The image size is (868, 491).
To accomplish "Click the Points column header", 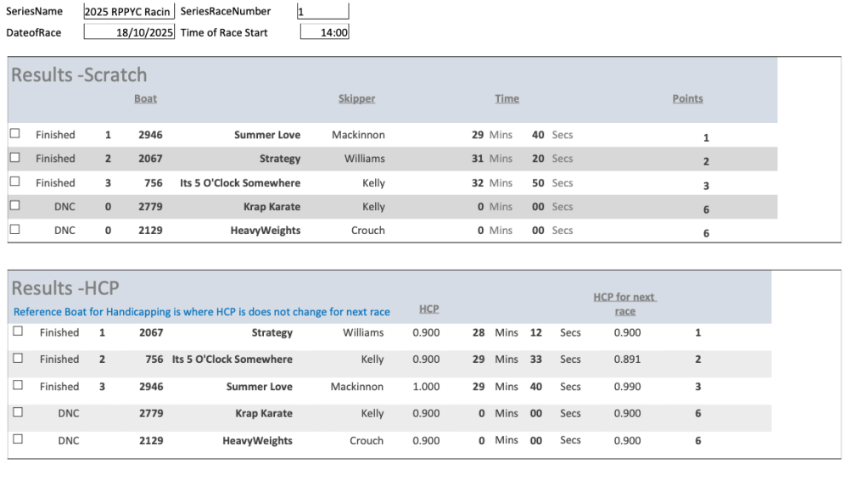I will click(687, 98).
